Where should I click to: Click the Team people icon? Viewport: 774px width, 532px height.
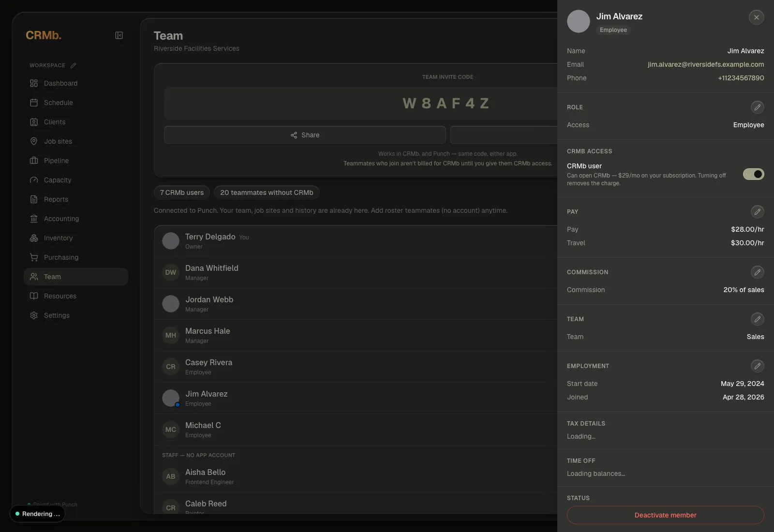click(34, 277)
